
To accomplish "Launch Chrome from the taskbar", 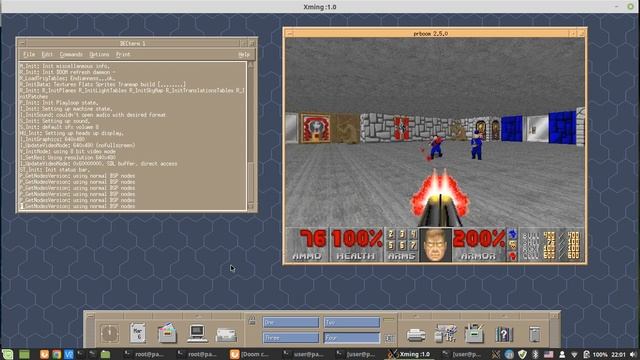I will [x=56, y=354].
